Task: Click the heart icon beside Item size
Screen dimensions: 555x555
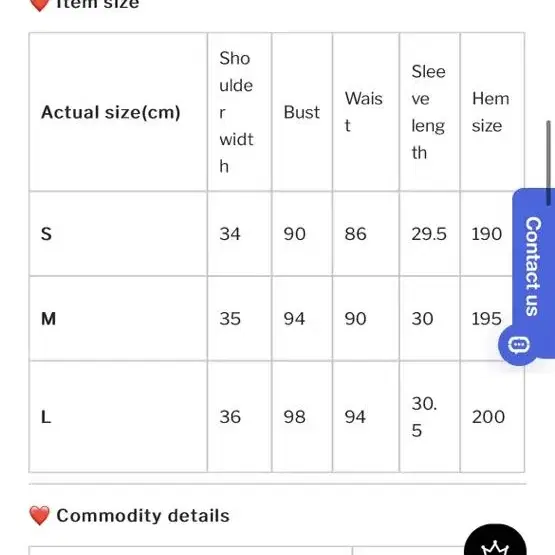Action: (x=39, y=5)
